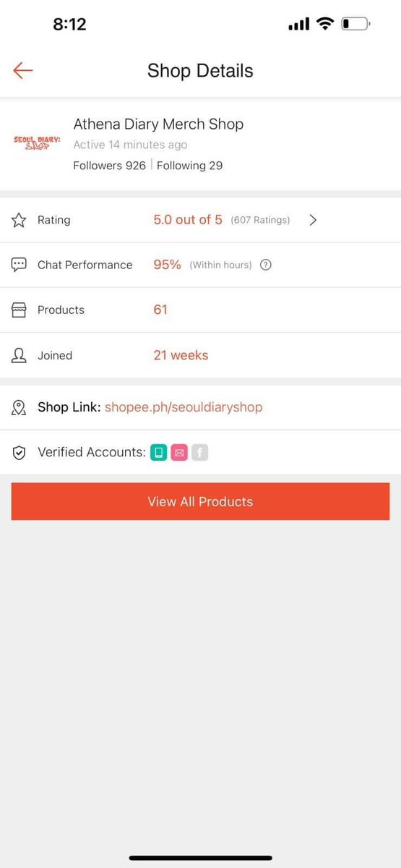Tap the Followers 926 count
This screenshot has height=868, width=401.
click(x=109, y=166)
